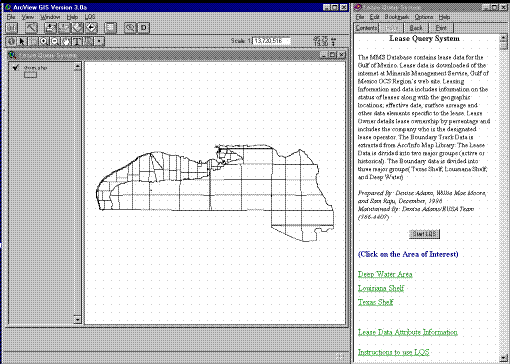
Task: Open the Deep Water Area link
Action: (385, 274)
